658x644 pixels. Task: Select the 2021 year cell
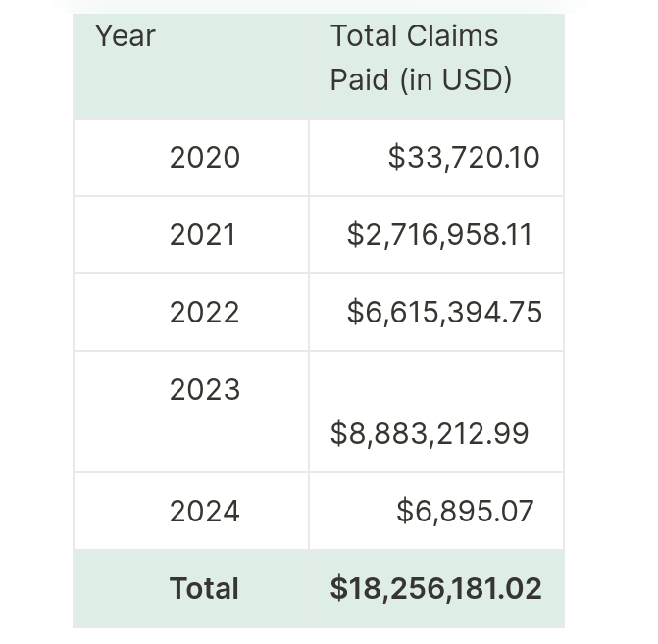click(202, 235)
